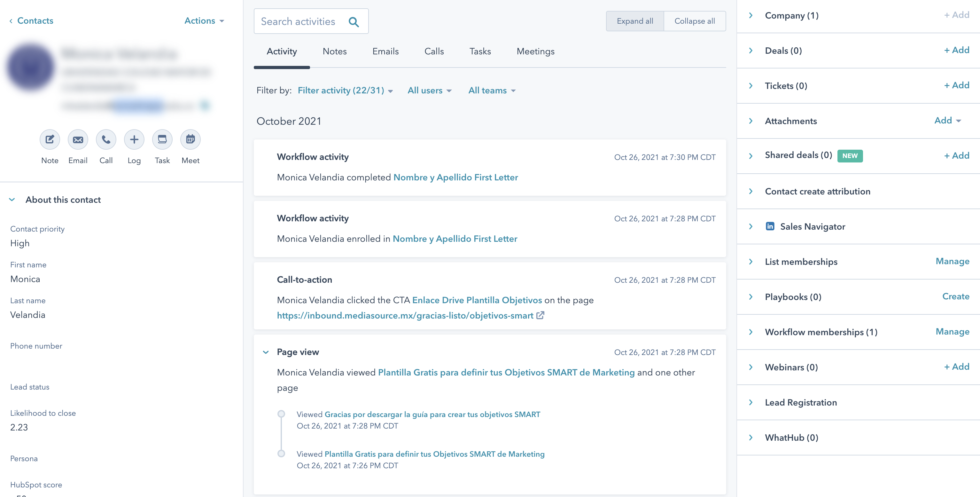Expand the Workflow memberships (1) section
Image resolution: width=980 pixels, height=497 pixels.
pos(751,332)
